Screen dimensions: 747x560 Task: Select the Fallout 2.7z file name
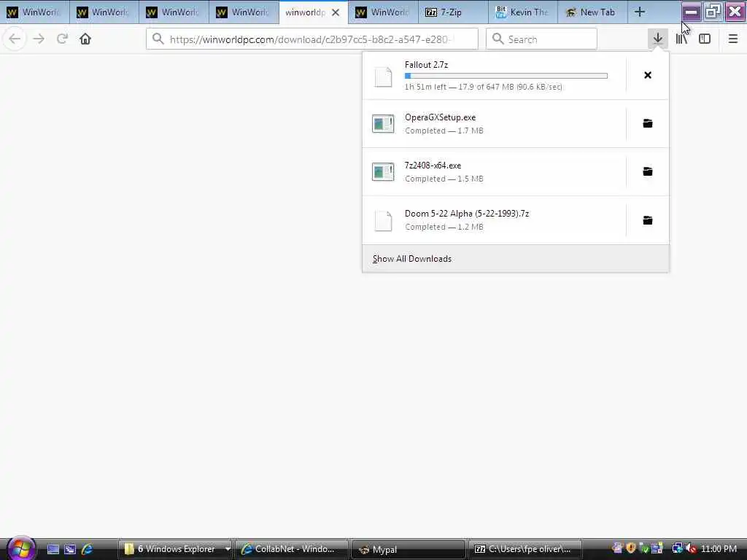pyautogui.click(x=426, y=65)
